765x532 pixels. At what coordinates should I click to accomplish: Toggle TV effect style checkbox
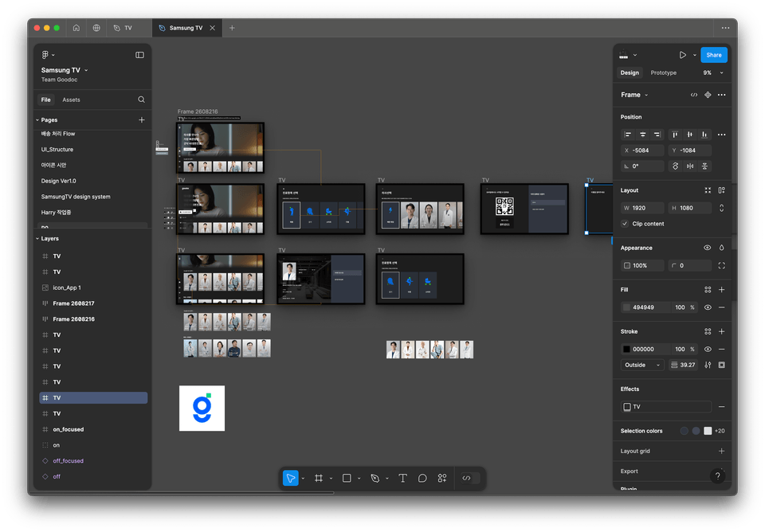click(627, 407)
